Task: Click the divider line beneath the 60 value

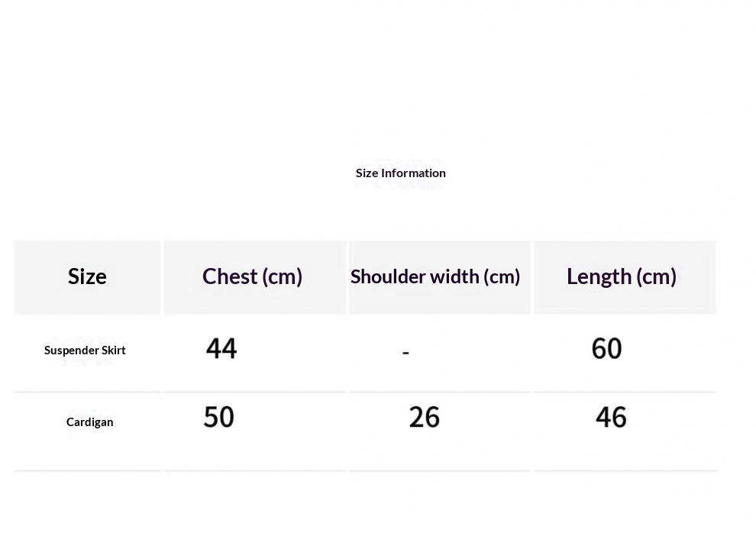Action: pyautogui.click(x=625, y=392)
